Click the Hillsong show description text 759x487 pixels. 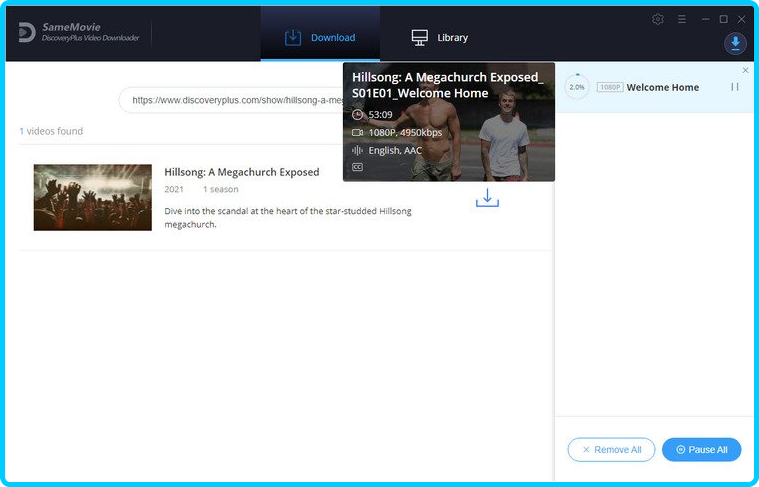tap(288, 218)
